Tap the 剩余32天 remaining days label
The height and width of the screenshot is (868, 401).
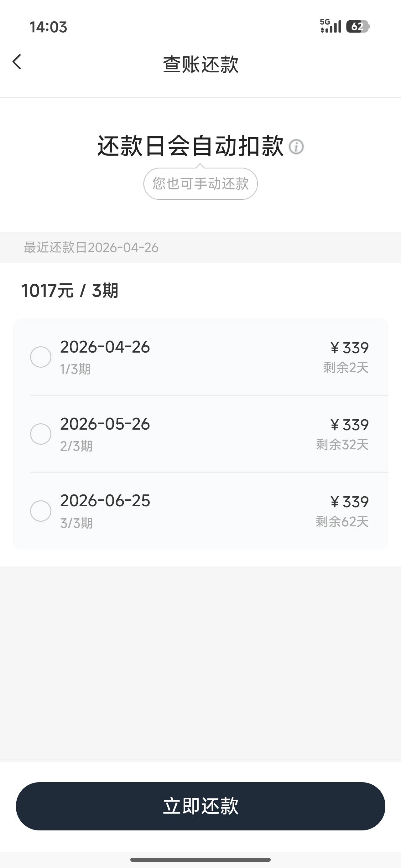point(342,445)
